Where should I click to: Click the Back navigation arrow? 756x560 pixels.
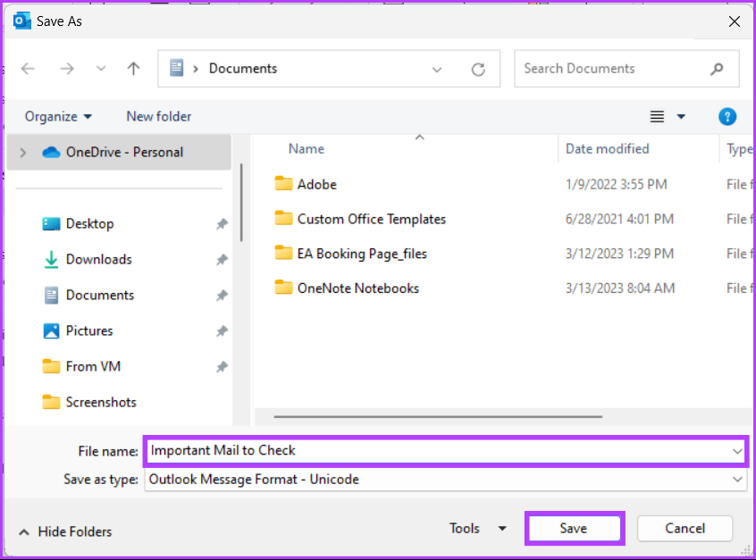coord(28,69)
